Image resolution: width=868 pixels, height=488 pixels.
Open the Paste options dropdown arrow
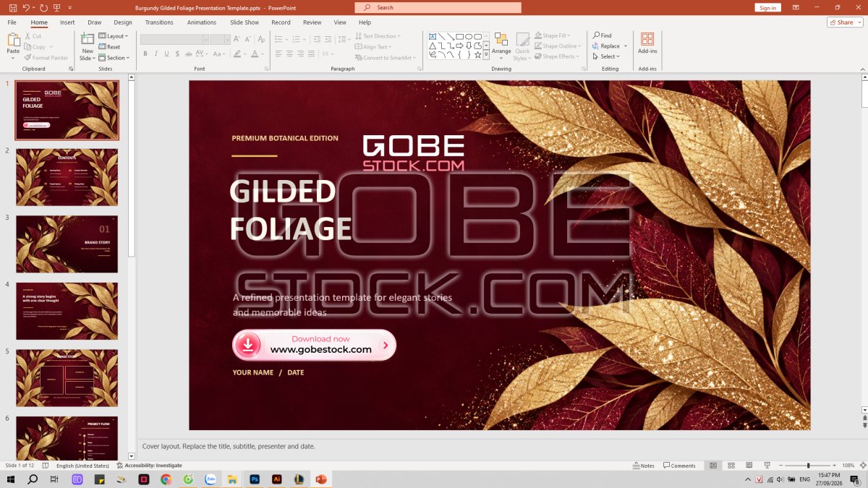coord(13,58)
